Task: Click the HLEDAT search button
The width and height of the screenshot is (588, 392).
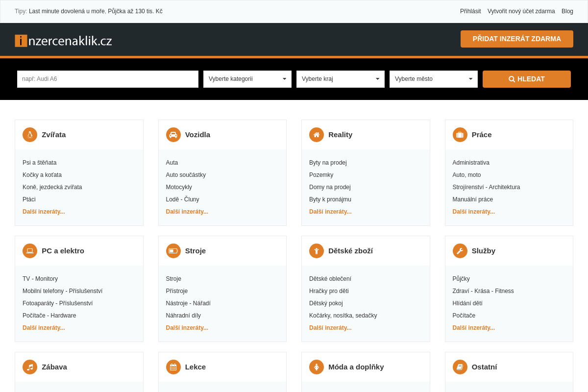Action: tap(527, 79)
